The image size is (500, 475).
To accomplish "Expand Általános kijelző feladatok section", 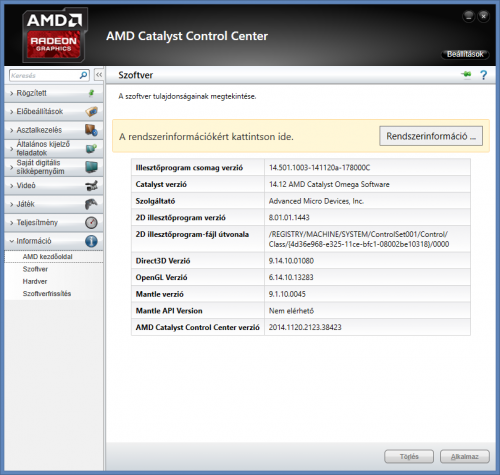I will coord(53,149).
